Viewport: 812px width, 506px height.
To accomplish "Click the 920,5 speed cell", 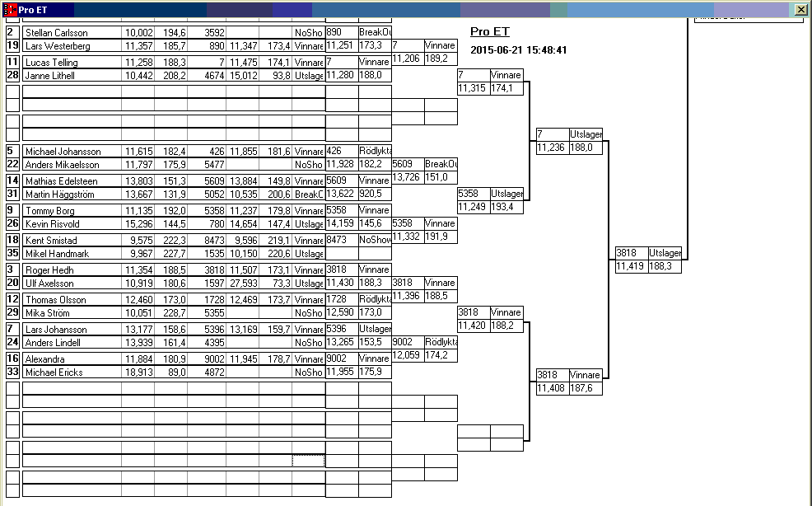I will (x=374, y=194).
